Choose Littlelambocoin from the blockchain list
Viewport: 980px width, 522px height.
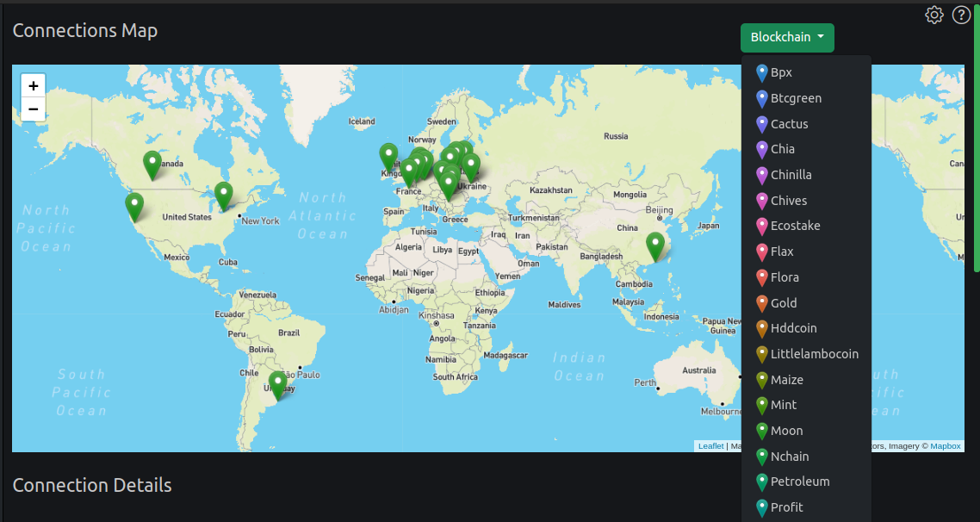(x=806, y=354)
